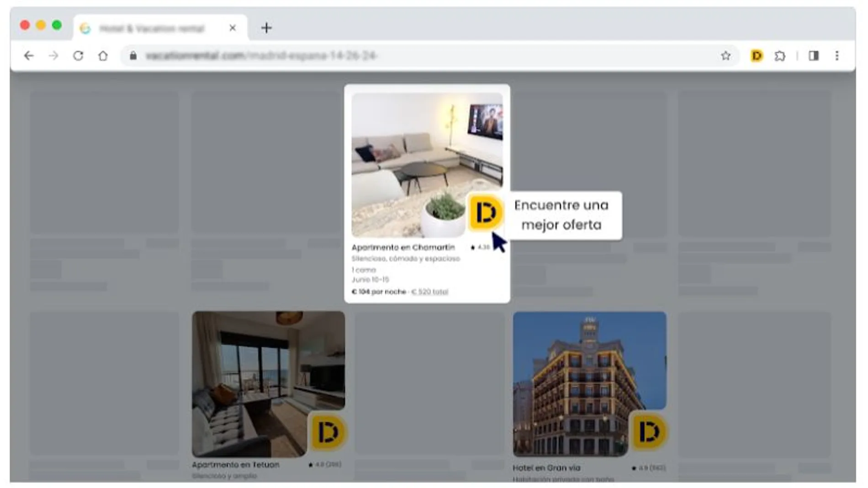The image size is (868, 488).
Task: Click the star rating on Gran vía listing
Action: click(648, 468)
